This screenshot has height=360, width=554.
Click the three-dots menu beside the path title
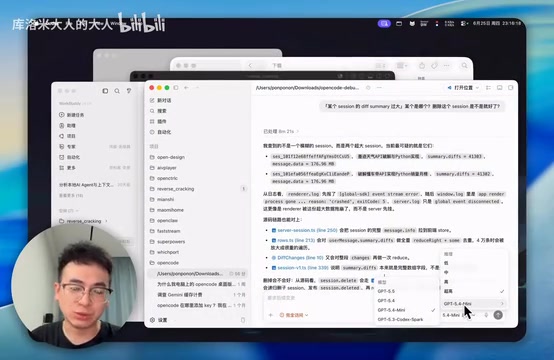[379, 88]
